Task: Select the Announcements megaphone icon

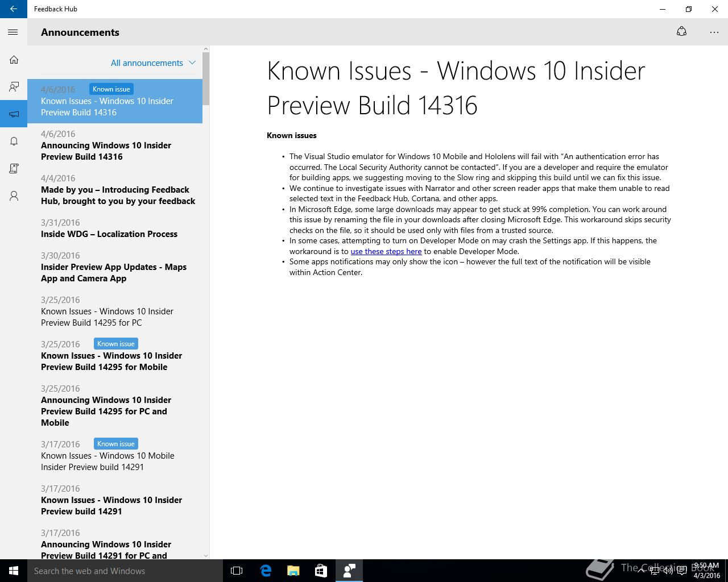Action: 14,114
